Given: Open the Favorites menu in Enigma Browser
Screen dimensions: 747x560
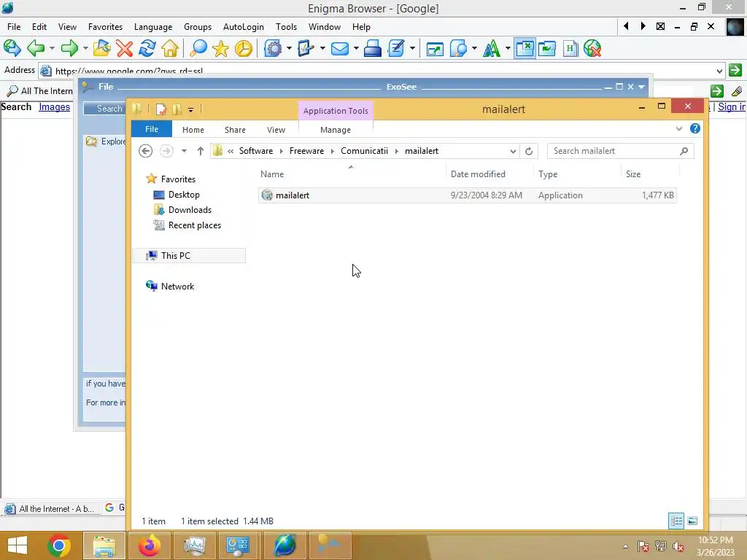Looking at the screenshot, I should (105, 27).
